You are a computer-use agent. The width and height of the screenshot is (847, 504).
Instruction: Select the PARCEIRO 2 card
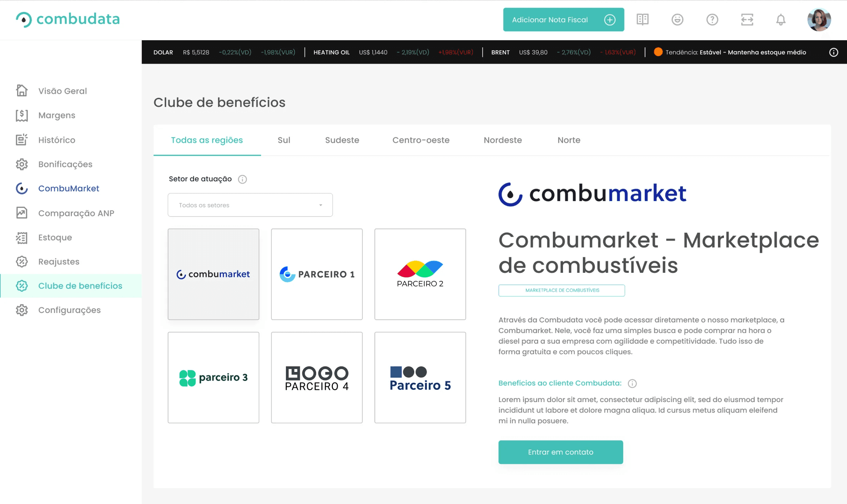[x=420, y=274]
